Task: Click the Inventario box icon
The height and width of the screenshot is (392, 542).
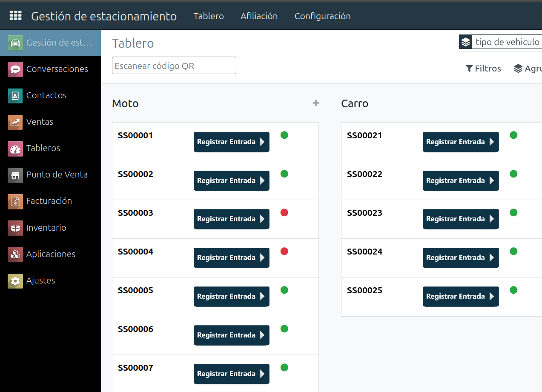Action: pos(15,228)
